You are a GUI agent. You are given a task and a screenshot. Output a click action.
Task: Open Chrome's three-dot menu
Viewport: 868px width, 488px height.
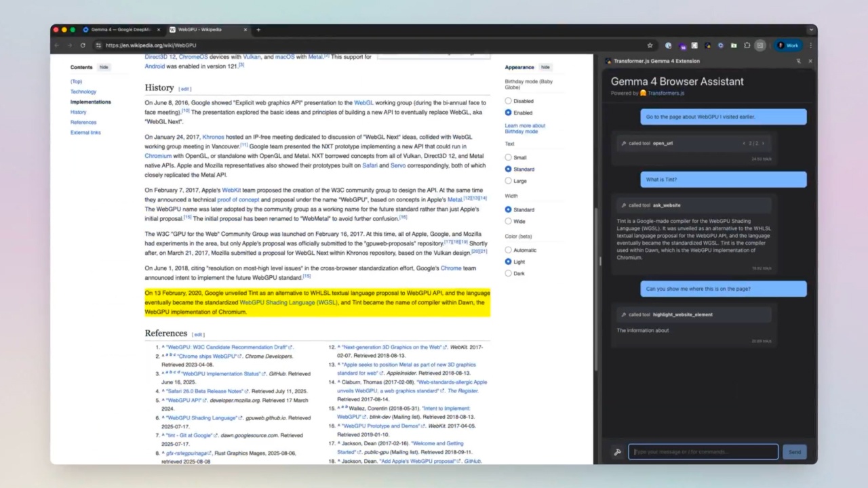[x=811, y=45]
